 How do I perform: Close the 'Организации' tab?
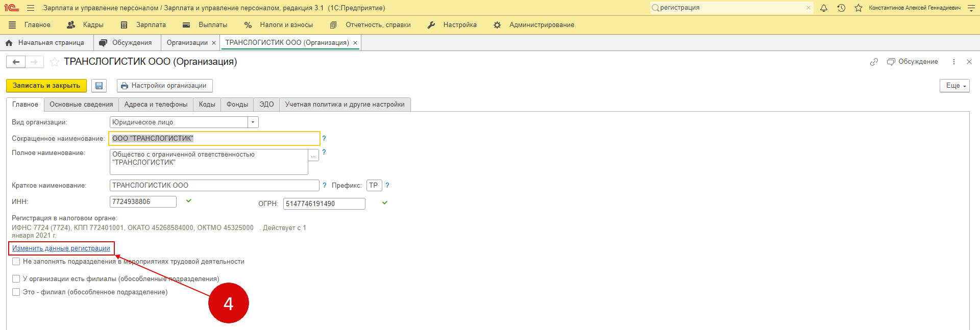[214, 43]
